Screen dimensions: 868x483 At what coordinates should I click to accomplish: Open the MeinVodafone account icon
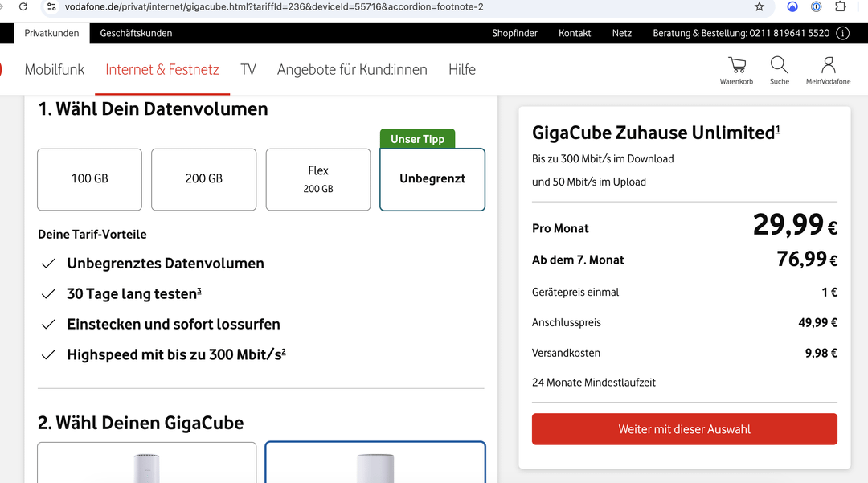pyautogui.click(x=828, y=69)
